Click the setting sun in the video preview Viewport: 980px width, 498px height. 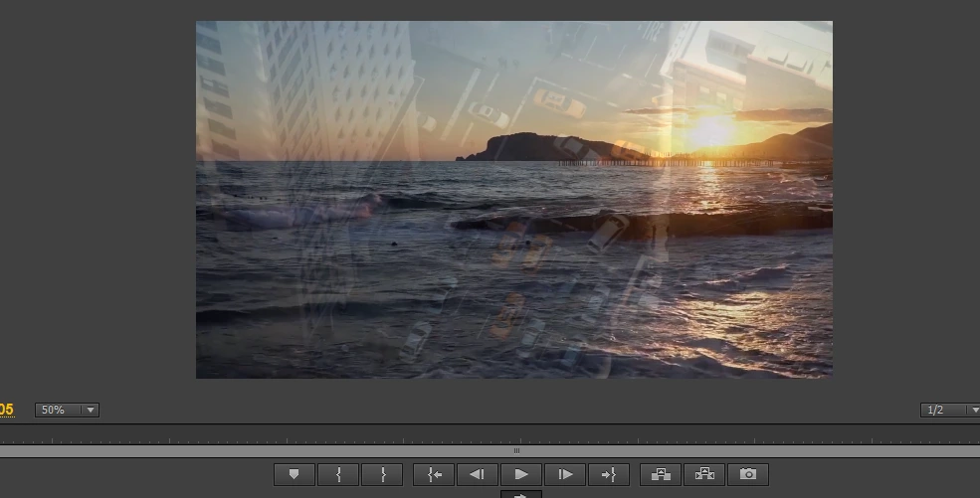pos(712,131)
